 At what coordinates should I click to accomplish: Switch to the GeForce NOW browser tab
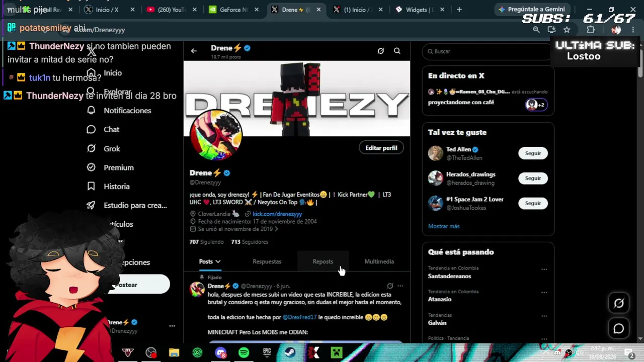tap(233, 10)
